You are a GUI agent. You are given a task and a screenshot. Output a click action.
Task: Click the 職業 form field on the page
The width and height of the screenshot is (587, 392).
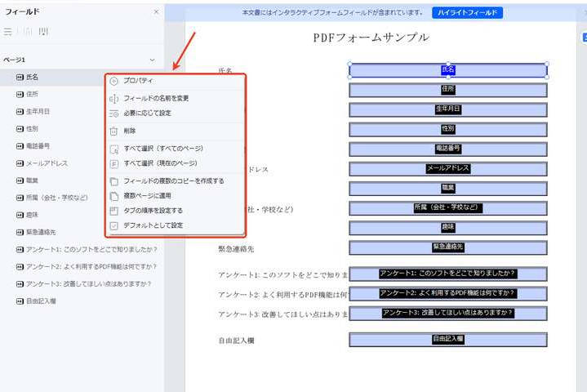(x=448, y=189)
